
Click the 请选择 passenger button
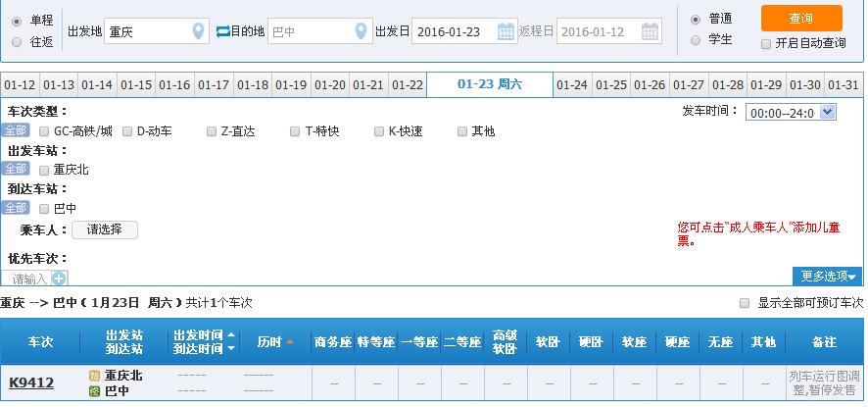coord(105,229)
